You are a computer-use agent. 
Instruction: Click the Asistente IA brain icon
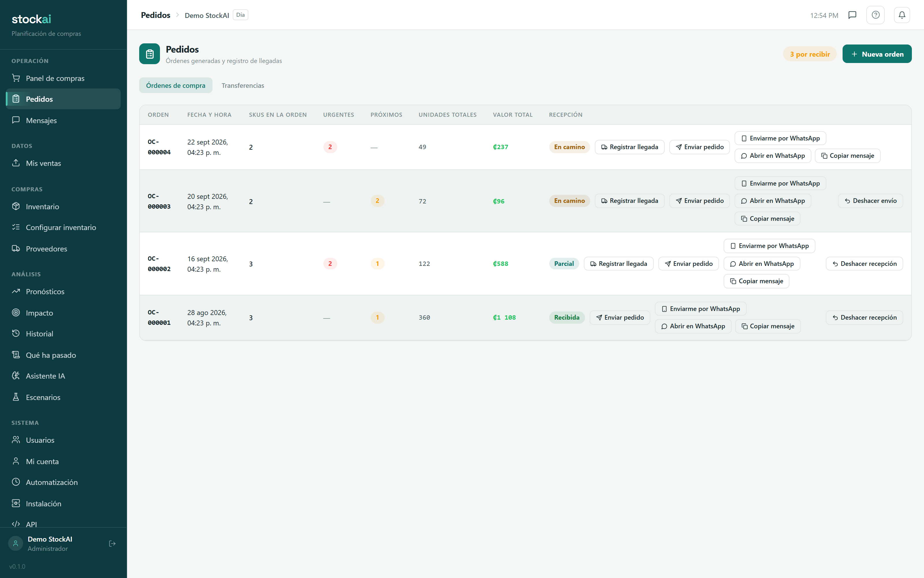[x=16, y=376]
